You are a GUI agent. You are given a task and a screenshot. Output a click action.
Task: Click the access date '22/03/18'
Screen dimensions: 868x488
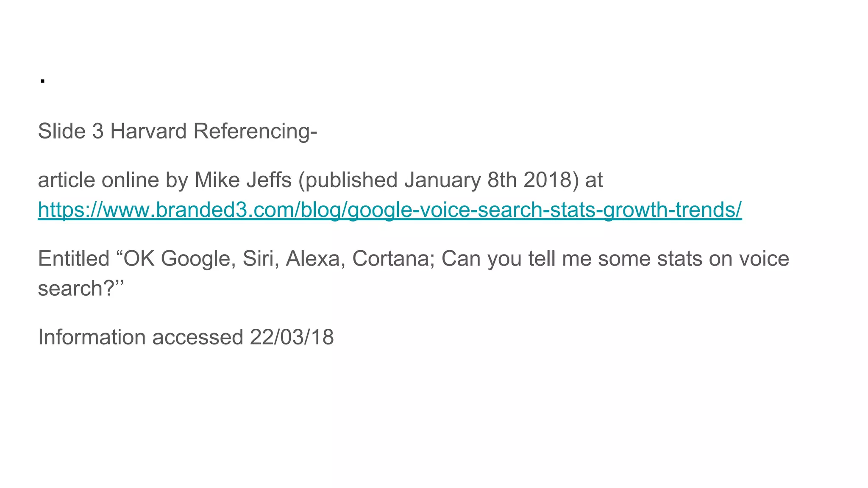click(292, 338)
